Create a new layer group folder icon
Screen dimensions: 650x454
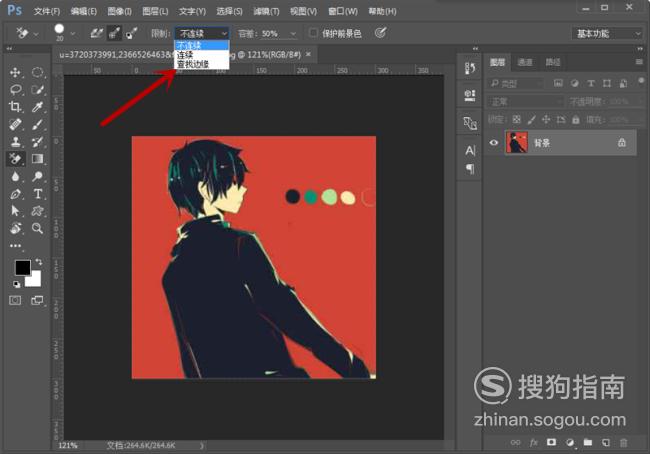(587, 442)
